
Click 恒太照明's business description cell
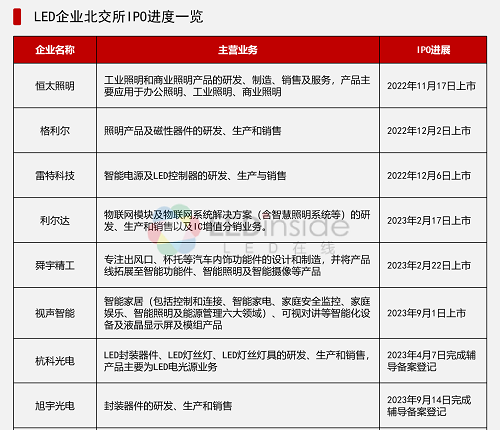[237, 86]
